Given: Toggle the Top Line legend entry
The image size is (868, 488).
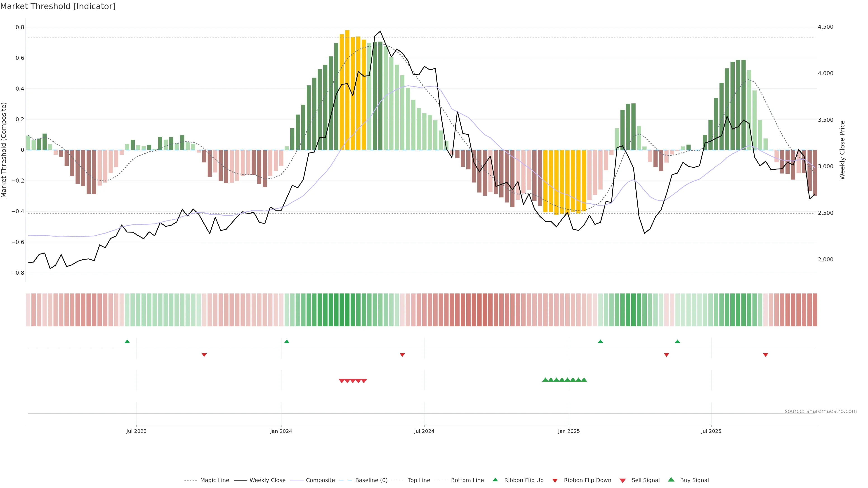Looking at the screenshot, I should tap(419, 480).
